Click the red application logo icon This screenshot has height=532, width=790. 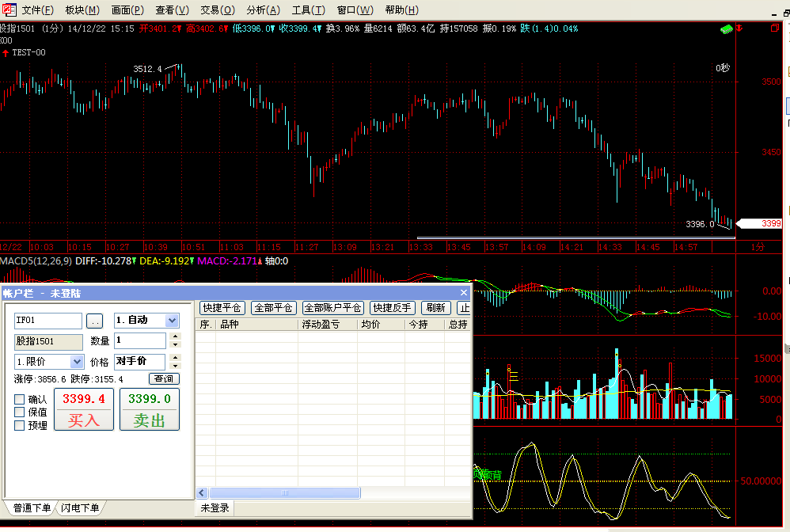pos(8,9)
